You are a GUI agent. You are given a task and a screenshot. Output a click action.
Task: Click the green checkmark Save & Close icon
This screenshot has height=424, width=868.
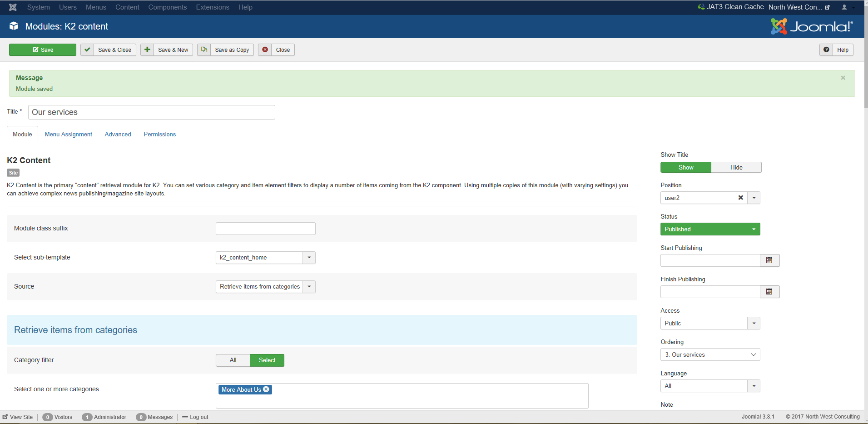point(87,50)
